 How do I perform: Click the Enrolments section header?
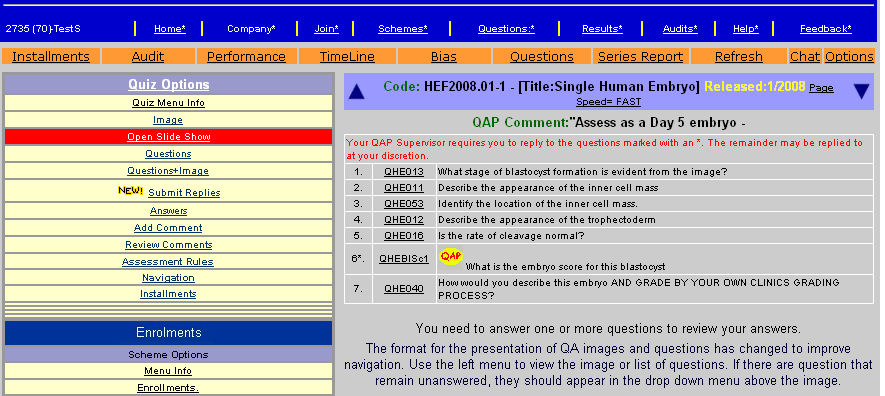coord(168,332)
